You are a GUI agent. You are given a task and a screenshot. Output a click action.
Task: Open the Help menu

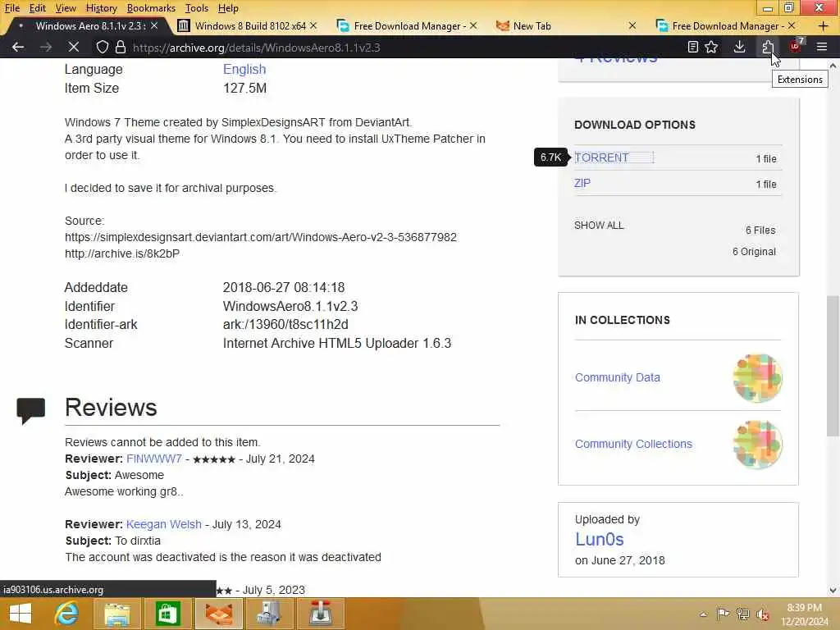point(228,8)
